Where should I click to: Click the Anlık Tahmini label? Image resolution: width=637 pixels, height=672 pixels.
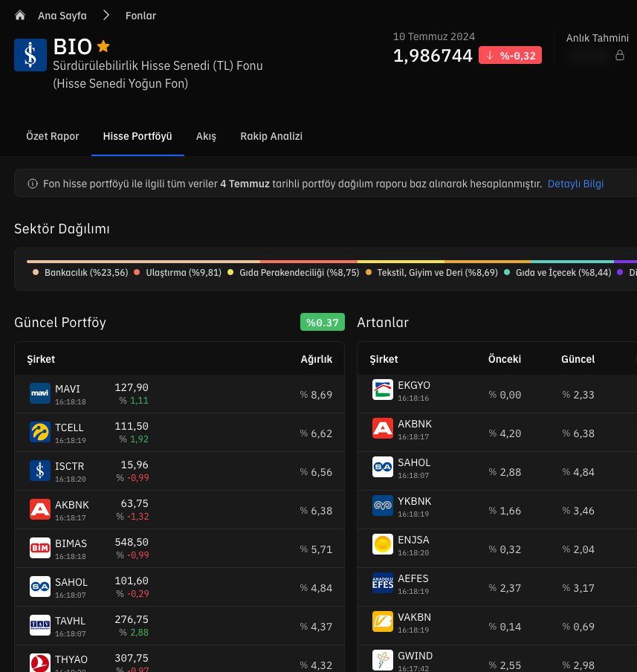click(597, 38)
